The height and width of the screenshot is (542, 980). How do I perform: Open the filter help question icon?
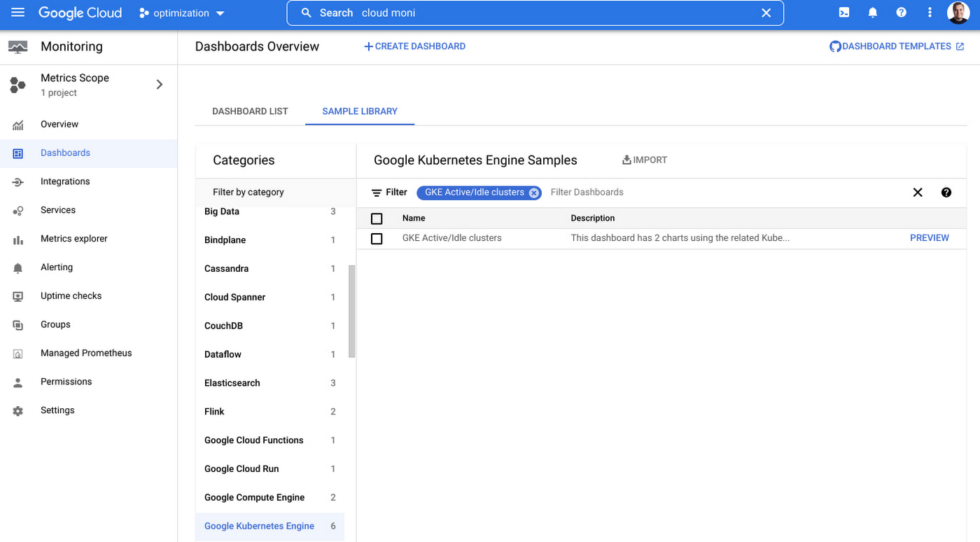pyautogui.click(x=946, y=193)
